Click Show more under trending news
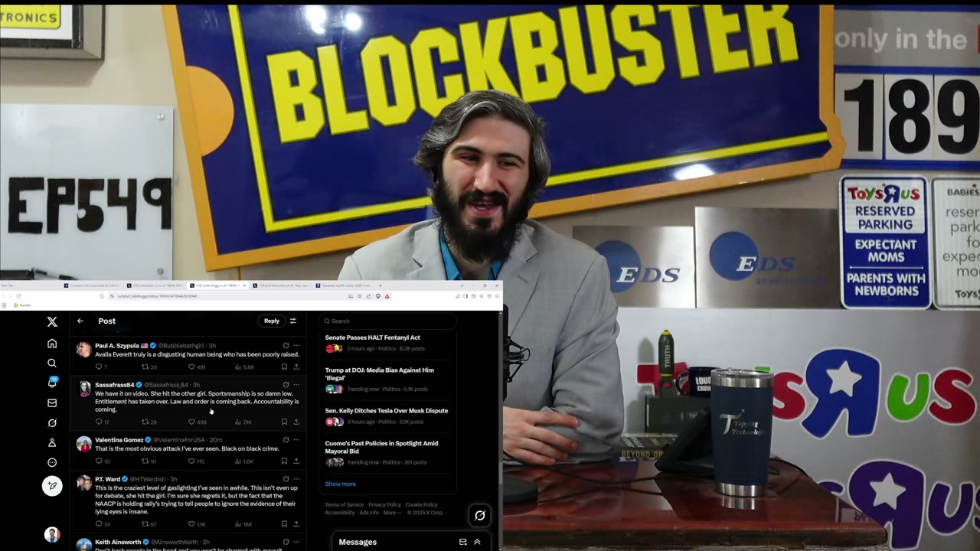 (x=340, y=484)
